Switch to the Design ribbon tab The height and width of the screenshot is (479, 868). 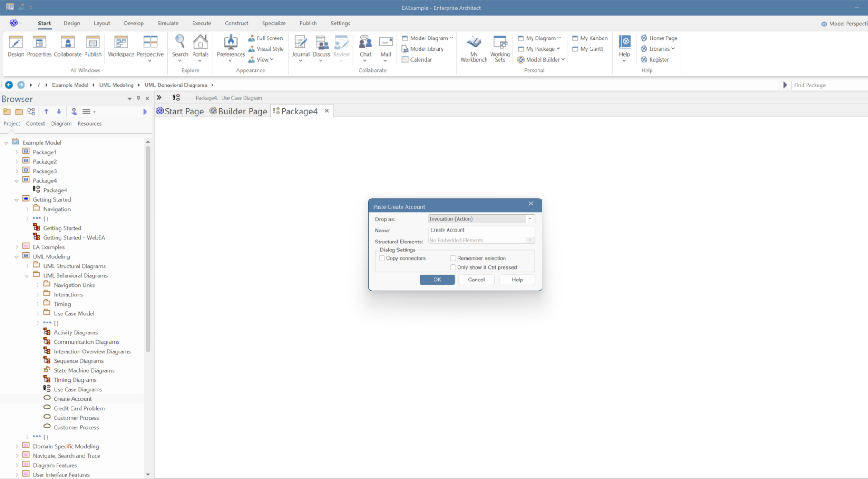(x=71, y=24)
